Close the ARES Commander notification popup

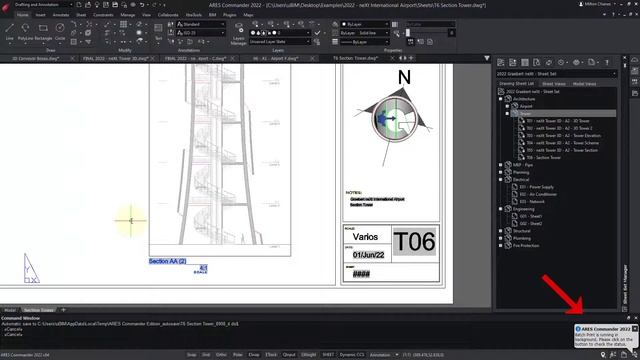[x=635, y=329]
